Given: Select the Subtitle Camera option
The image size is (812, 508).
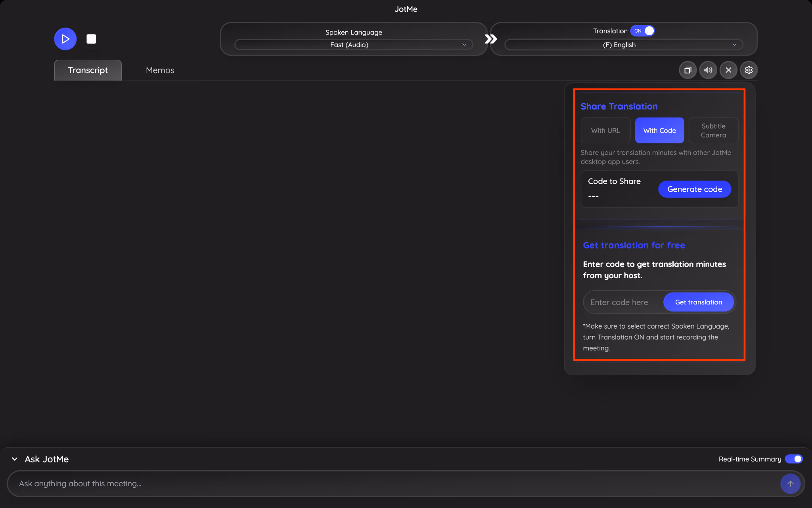Looking at the screenshot, I should (713, 131).
